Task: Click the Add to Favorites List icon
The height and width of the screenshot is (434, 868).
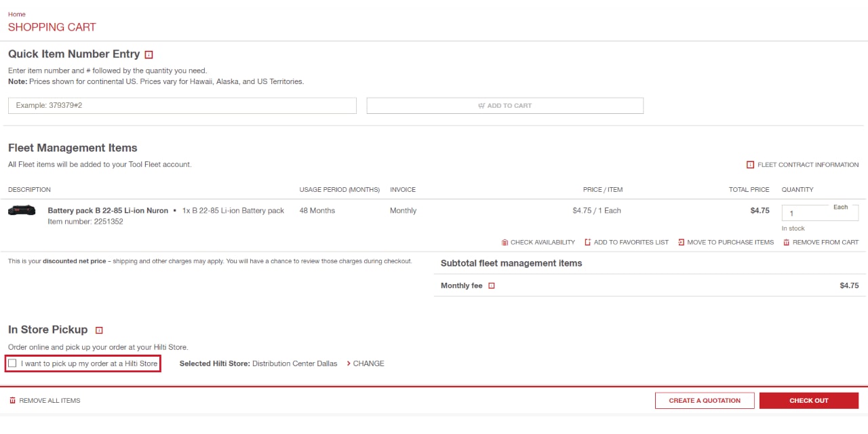Action: (x=589, y=242)
